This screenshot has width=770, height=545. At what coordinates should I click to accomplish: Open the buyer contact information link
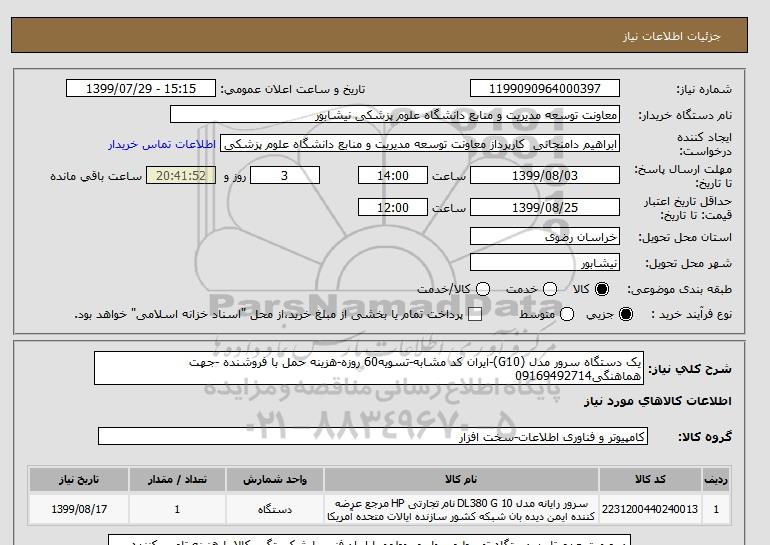click(x=162, y=145)
